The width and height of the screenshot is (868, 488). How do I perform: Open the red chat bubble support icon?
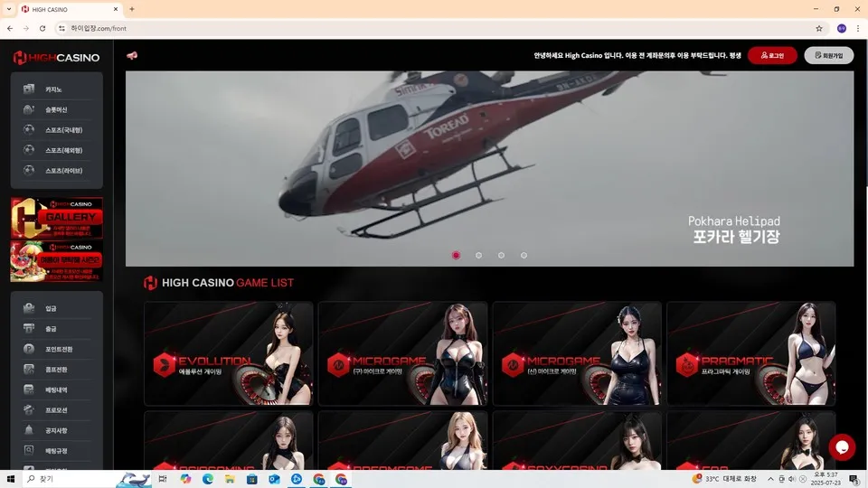(842, 447)
